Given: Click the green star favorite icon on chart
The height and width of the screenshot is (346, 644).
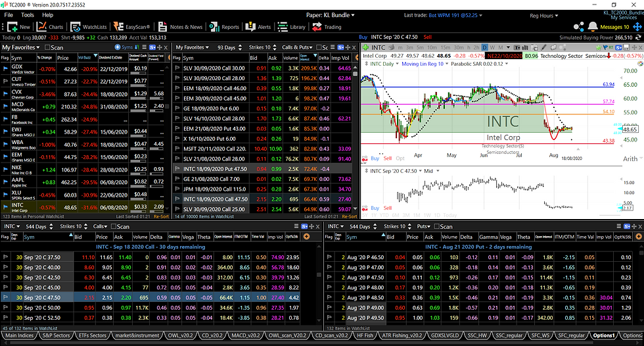Looking at the screenshot, I should (599, 47).
